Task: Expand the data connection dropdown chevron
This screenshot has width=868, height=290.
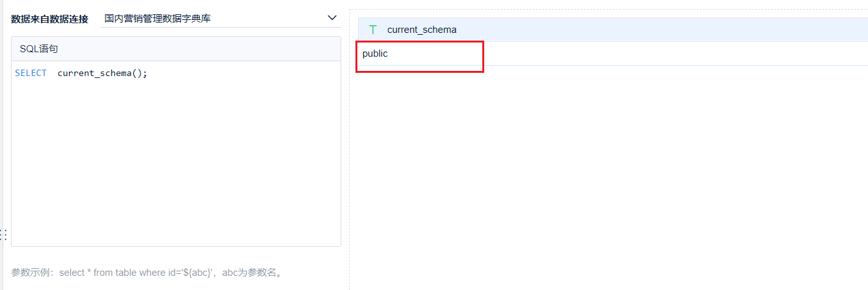Action: coord(332,18)
